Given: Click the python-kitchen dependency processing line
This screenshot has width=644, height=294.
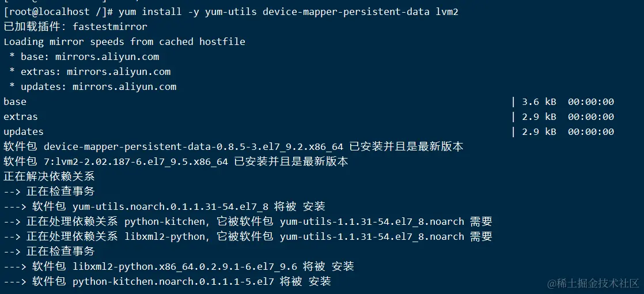Looking at the screenshot, I should point(248,221).
